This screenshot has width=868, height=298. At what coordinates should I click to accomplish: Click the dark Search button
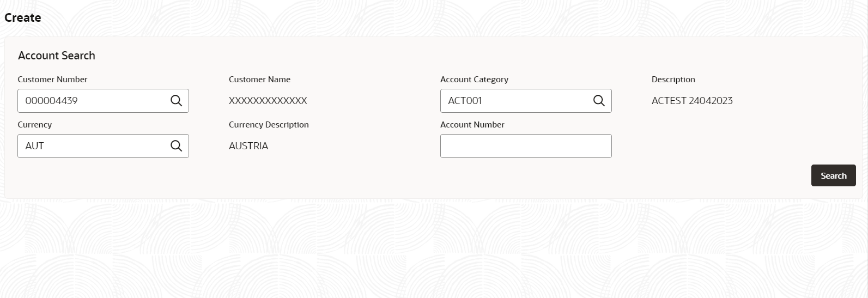[833, 175]
